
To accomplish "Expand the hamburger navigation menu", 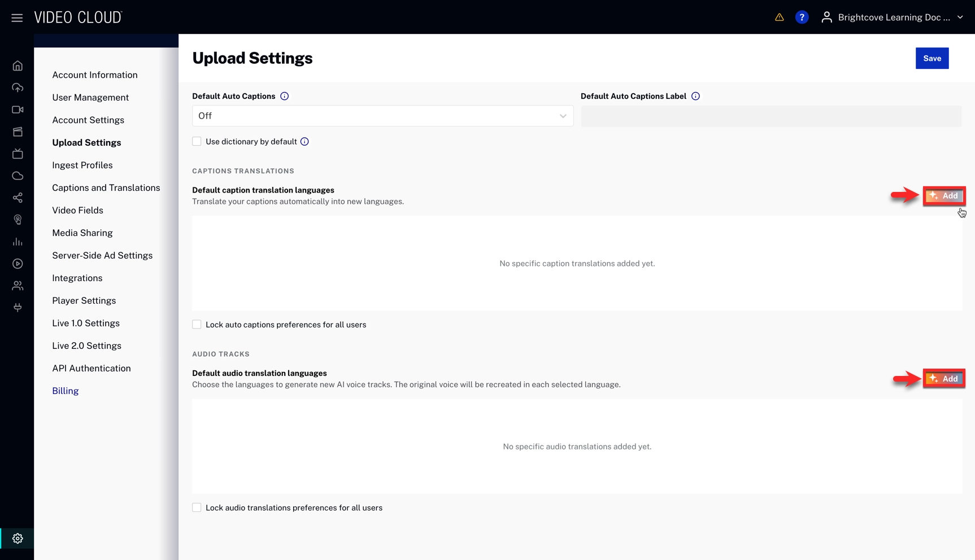I will [17, 18].
